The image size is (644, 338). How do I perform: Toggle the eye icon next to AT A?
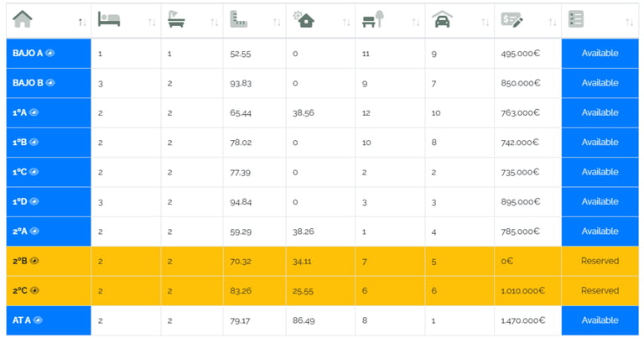pyautogui.click(x=38, y=320)
